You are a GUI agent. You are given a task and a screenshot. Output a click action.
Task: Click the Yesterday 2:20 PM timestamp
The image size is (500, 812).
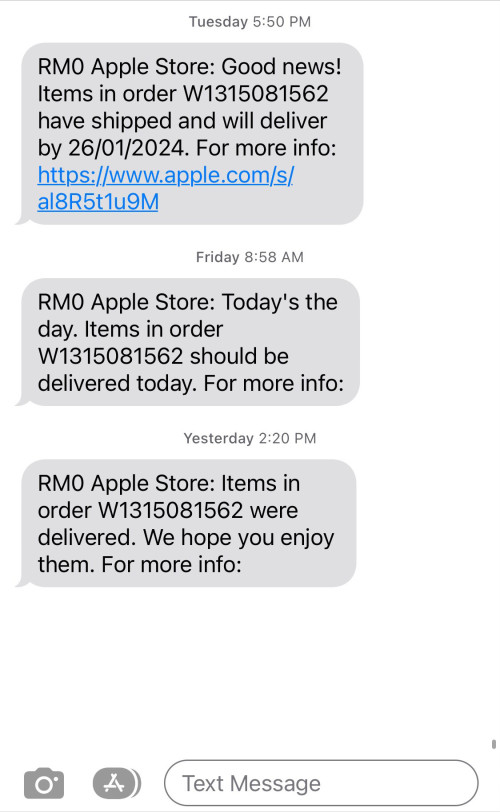[x=249, y=438]
